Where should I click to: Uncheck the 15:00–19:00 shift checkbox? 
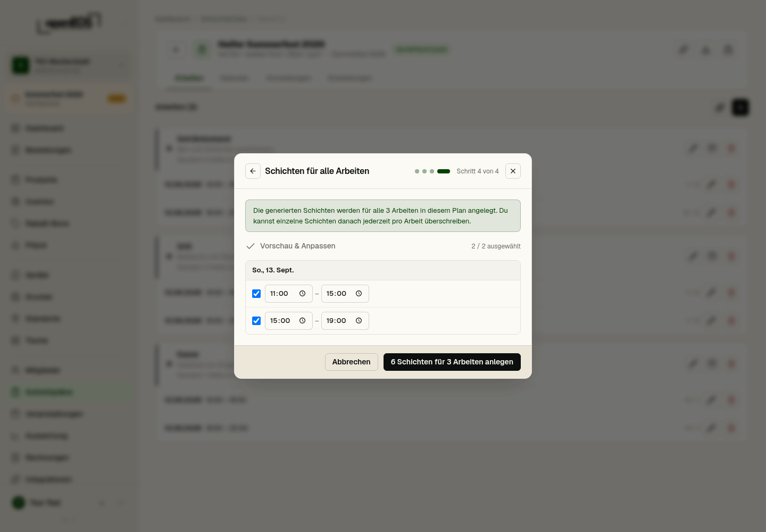coord(256,321)
